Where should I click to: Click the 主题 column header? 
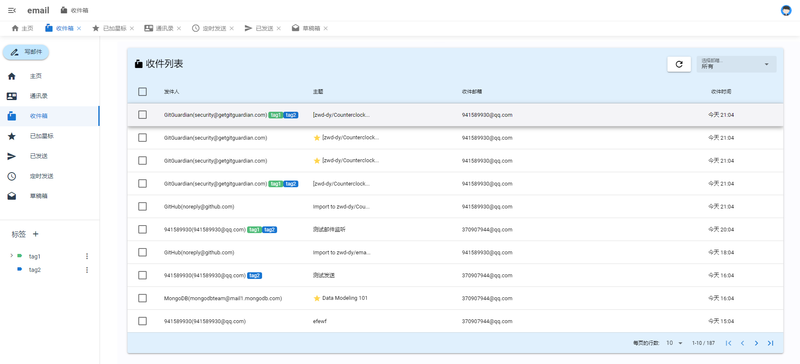pos(318,92)
